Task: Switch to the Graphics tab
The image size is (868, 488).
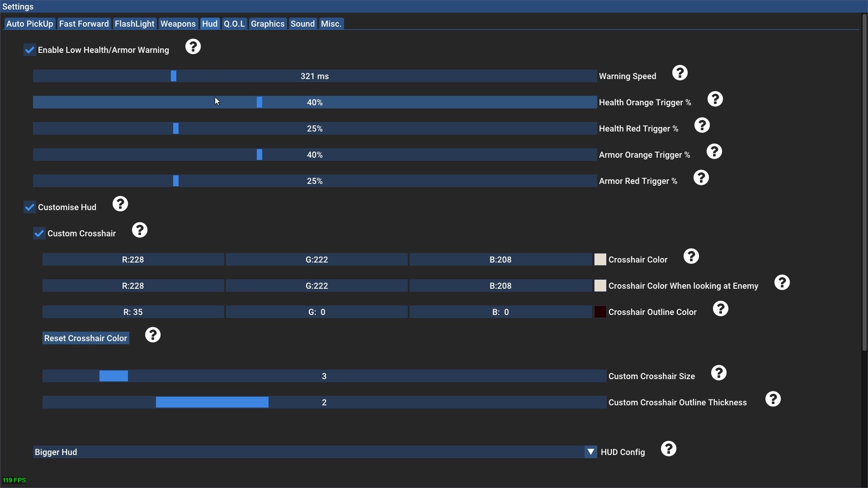Action: coord(268,24)
